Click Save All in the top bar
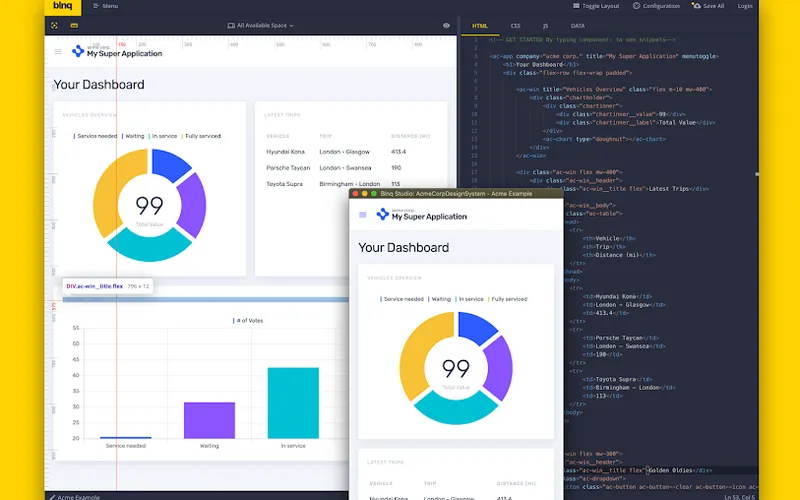The width and height of the screenshot is (800, 500). coord(709,6)
